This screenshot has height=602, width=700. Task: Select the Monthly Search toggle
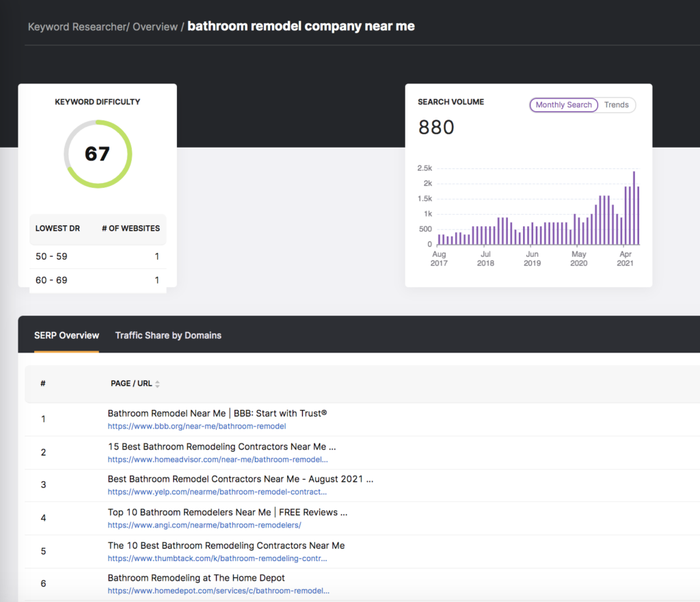[x=563, y=105]
